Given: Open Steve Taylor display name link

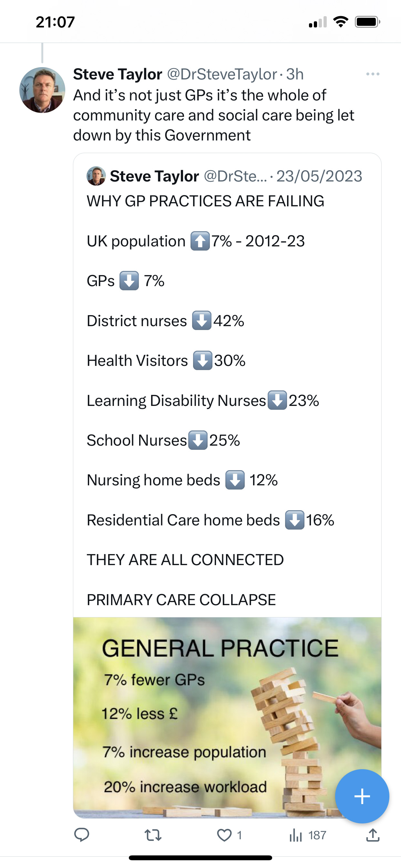Looking at the screenshot, I should tap(118, 74).
